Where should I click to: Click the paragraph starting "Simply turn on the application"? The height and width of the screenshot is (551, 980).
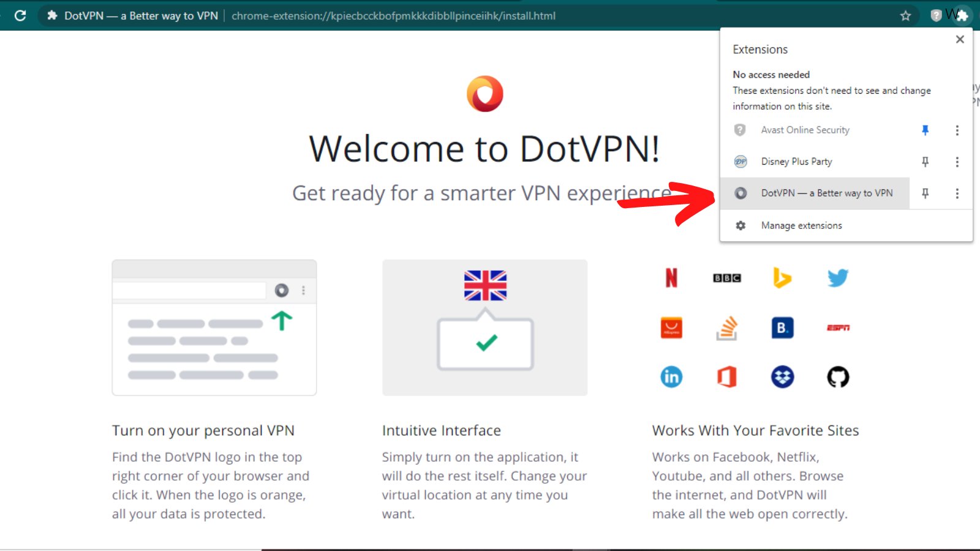(x=484, y=485)
